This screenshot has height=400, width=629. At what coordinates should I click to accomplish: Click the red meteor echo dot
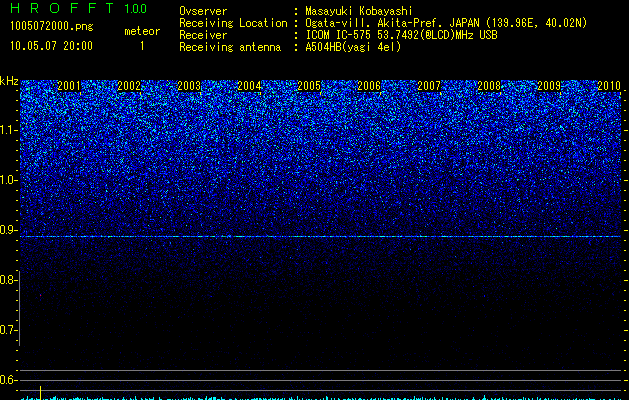[x=40, y=295]
